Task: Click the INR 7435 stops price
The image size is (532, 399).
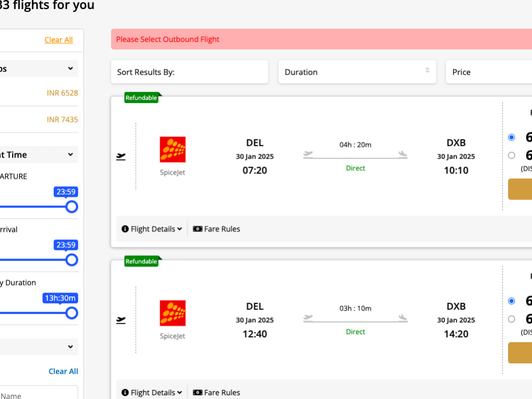Action: pos(62,119)
